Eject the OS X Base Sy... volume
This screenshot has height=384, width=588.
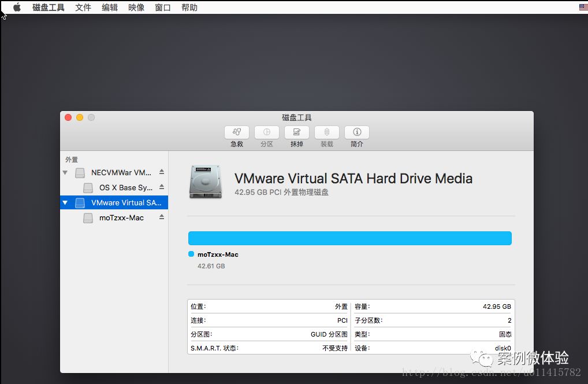point(162,187)
